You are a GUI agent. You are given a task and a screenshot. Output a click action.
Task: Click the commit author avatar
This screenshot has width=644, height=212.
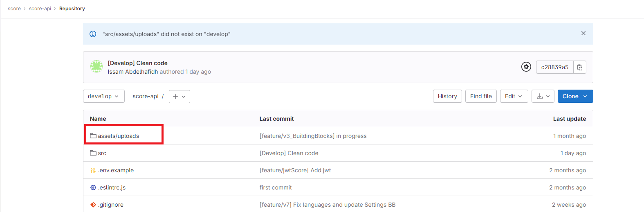pyautogui.click(x=96, y=67)
